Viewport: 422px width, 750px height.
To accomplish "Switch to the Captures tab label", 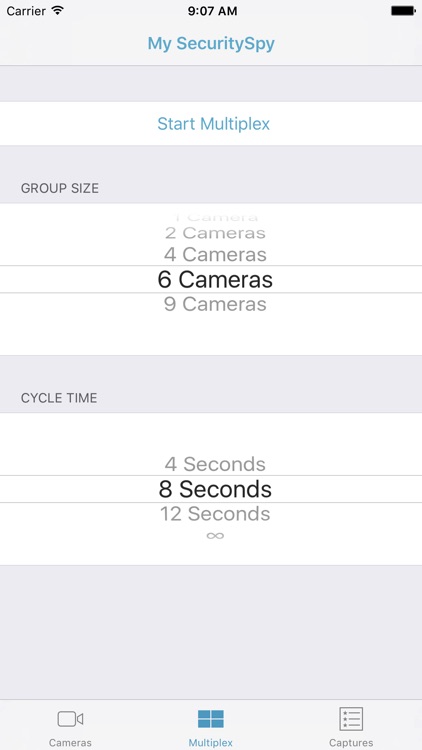I will coord(351,743).
